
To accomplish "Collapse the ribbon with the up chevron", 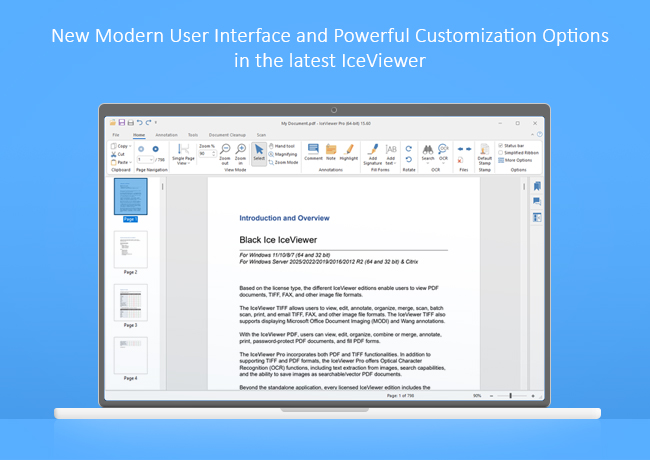I will click(x=532, y=135).
